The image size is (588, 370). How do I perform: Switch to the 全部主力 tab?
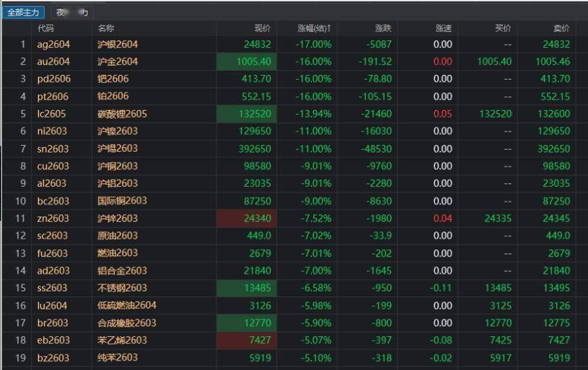point(24,12)
